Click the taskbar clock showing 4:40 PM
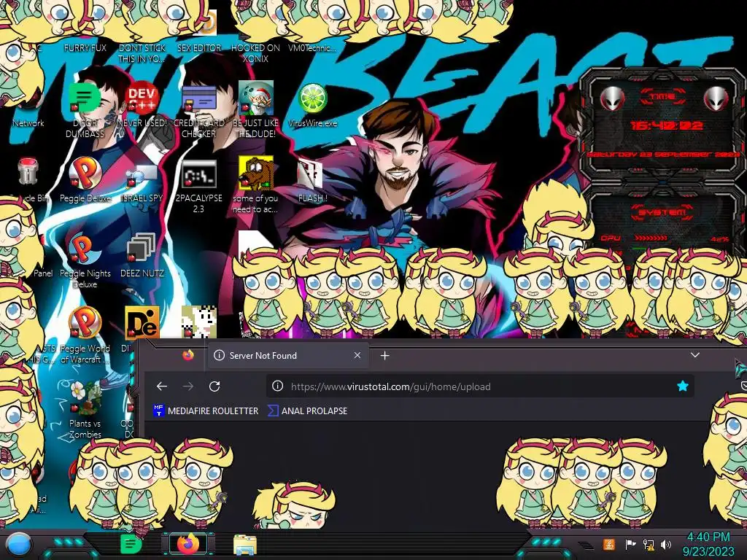The height and width of the screenshot is (560, 747). click(708, 544)
